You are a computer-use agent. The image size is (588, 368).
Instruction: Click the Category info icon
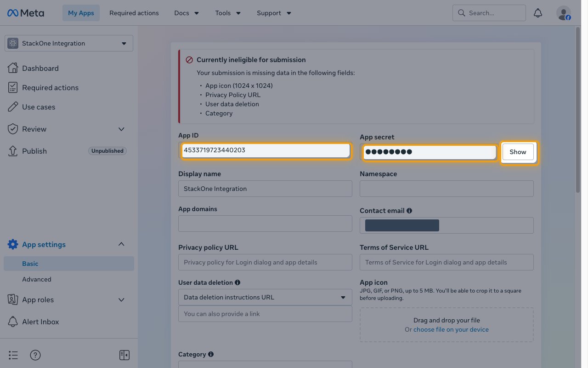[211, 354]
